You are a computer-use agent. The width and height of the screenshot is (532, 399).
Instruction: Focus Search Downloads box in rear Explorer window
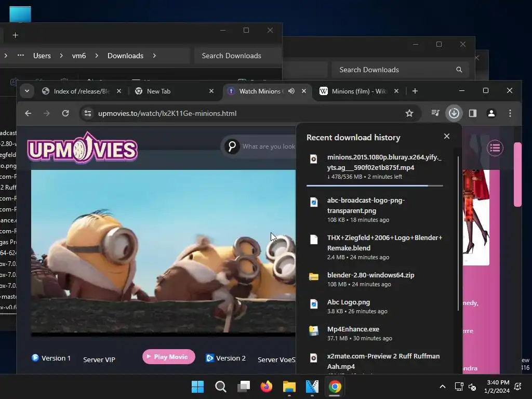[x=400, y=70]
